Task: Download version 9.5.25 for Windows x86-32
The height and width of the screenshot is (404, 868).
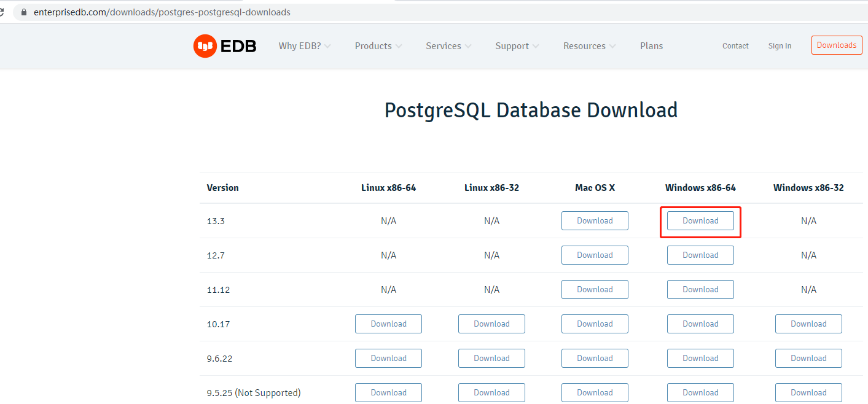Action: click(x=808, y=393)
